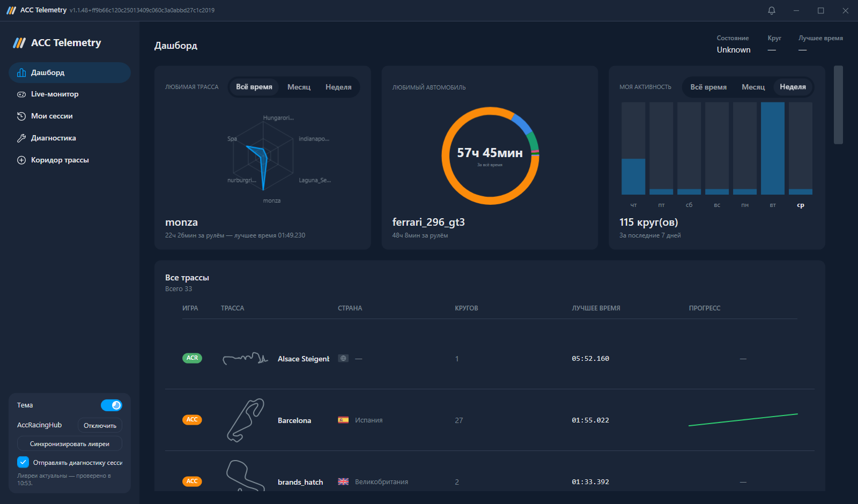Click the Alsace Steigent track outline

tap(245, 358)
